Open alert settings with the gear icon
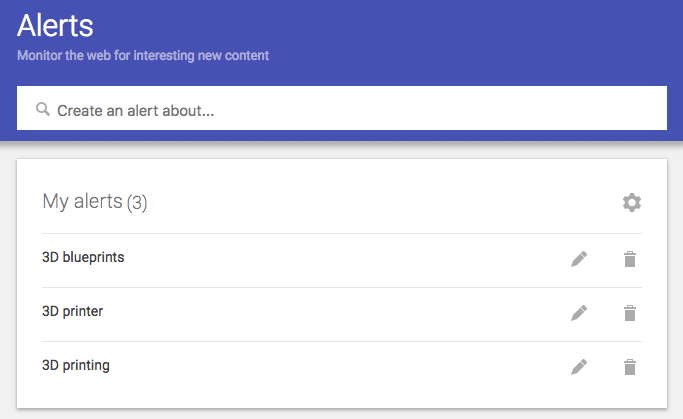The width and height of the screenshot is (683, 419). click(632, 203)
